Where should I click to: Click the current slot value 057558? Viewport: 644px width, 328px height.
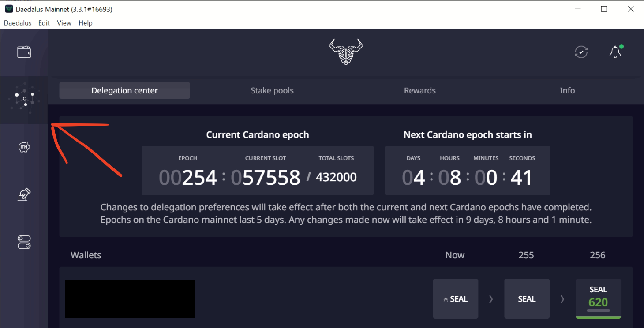tap(266, 178)
